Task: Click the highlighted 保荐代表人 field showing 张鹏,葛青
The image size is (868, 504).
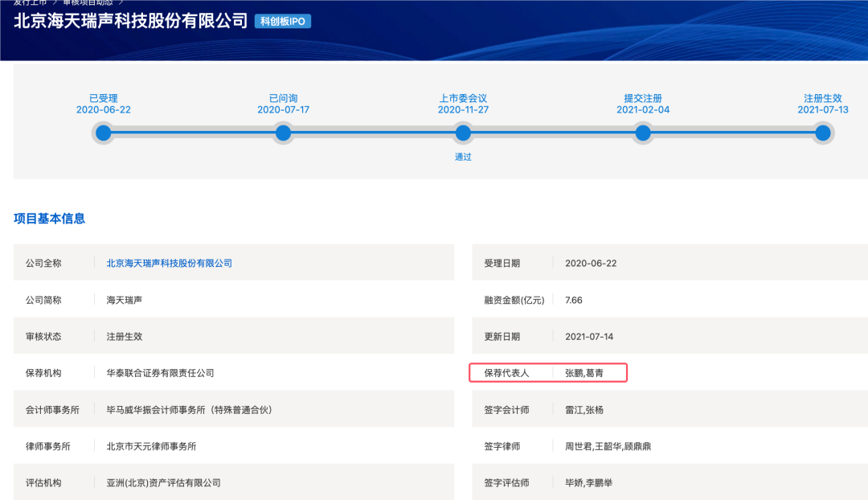Action: pos(549,372)
